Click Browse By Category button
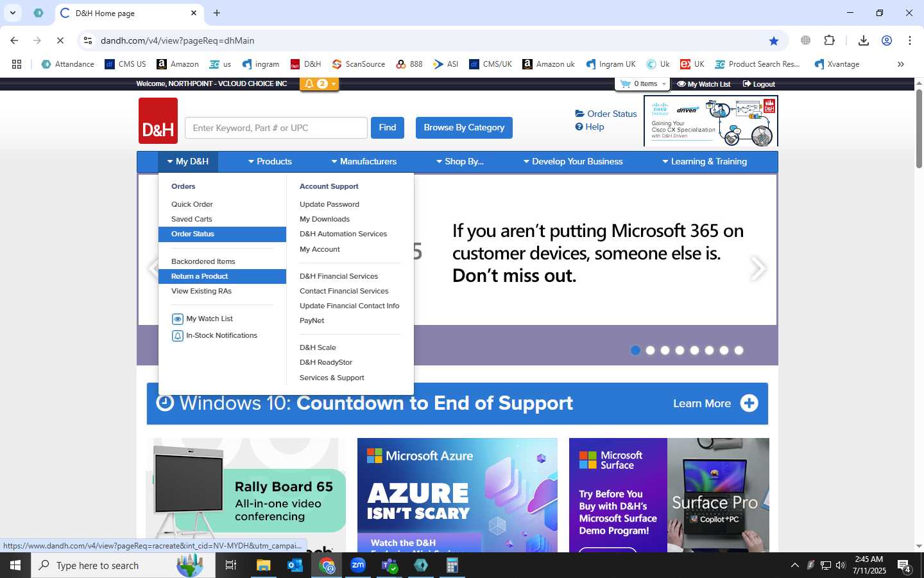 click(x=464, y=128)
